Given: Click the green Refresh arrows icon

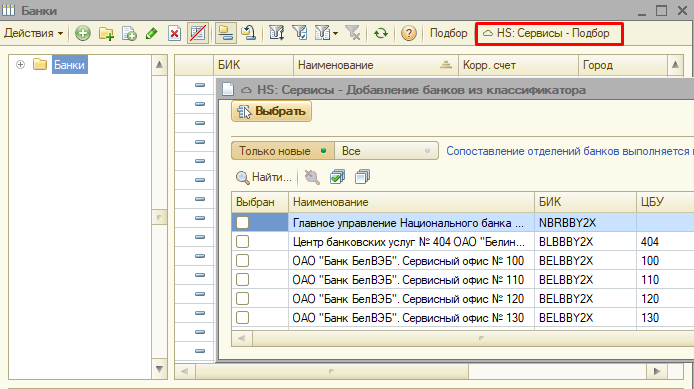Looking at the screenshot, I should coord(381,33).
